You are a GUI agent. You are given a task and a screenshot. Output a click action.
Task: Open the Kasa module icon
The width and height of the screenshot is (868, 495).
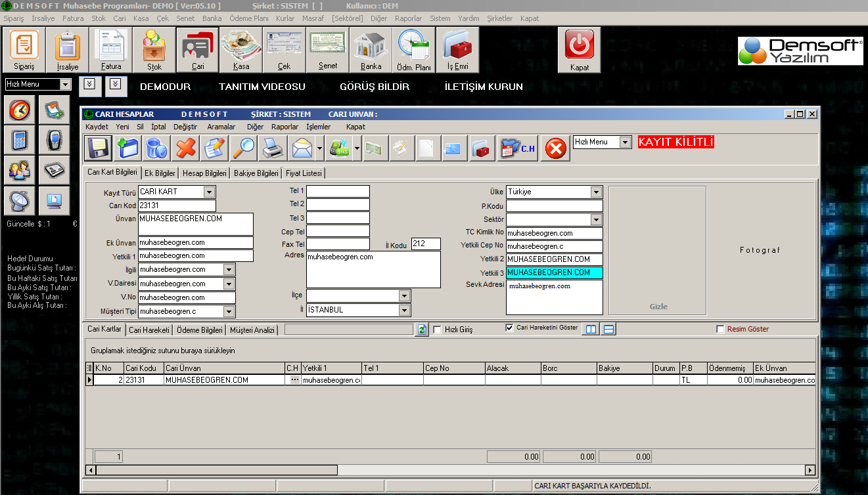click(241, 50)
